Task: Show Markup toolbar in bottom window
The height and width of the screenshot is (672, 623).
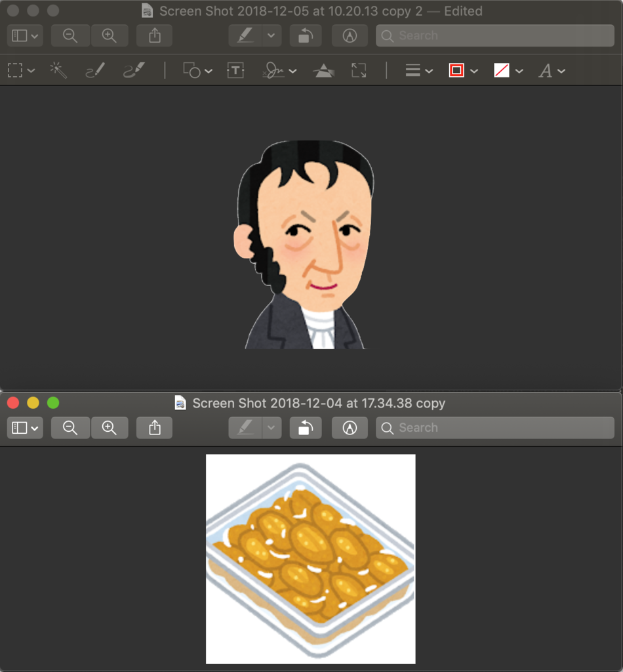Action: click(x=350, y=428)
